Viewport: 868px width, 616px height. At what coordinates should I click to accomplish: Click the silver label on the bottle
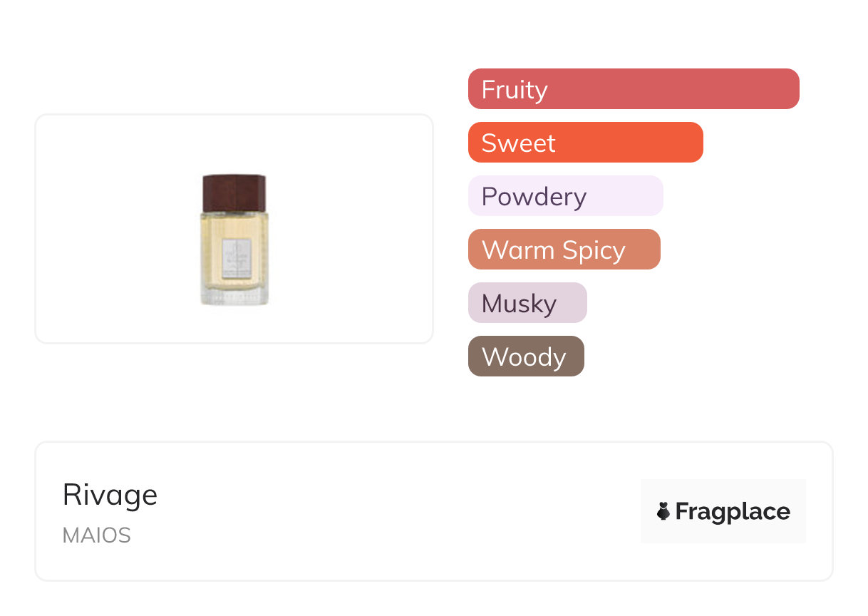(x=234, y=258)
